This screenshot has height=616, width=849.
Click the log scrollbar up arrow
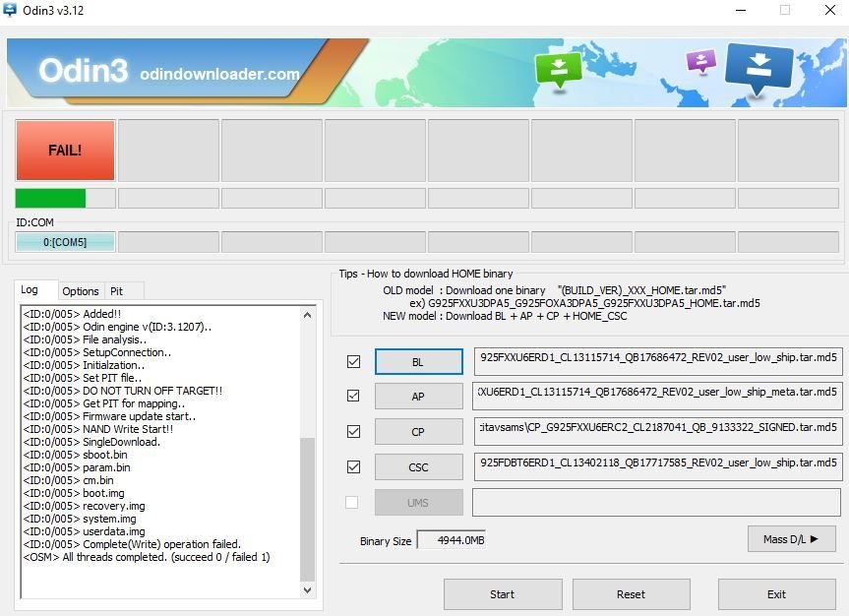click(308, 315)
